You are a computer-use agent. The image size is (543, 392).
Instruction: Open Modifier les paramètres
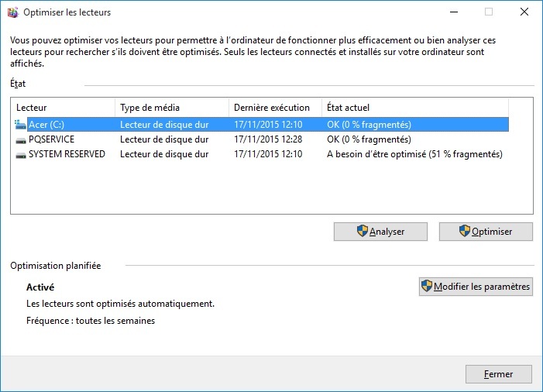476,287
